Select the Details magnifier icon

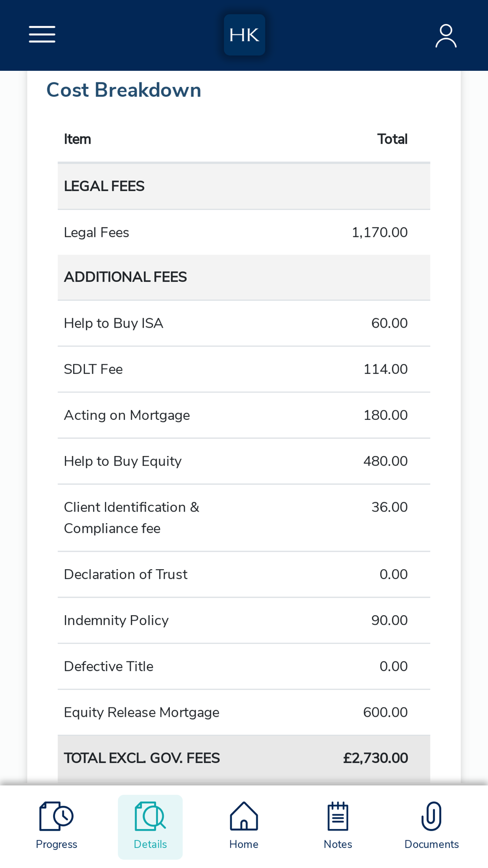click(150, 816)
